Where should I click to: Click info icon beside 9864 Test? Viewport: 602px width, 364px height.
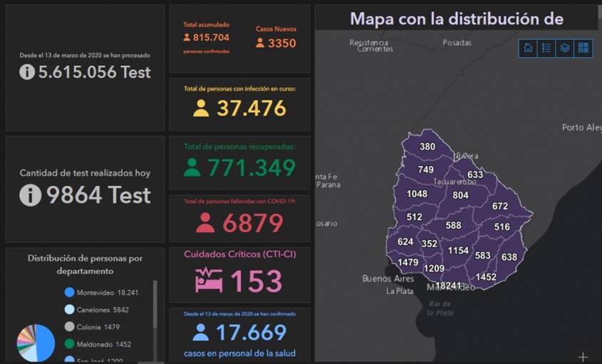point(30,194)
